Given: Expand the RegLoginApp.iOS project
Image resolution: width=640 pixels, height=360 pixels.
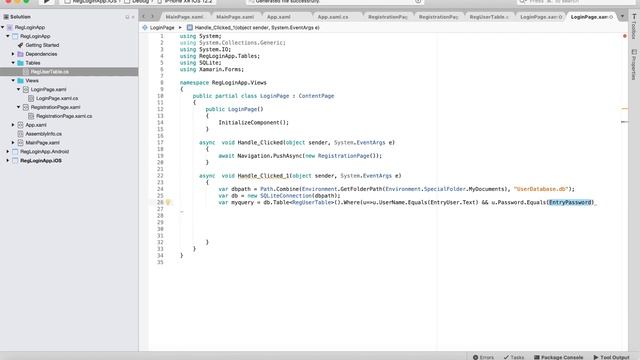Looking at the screenshot, I should pos(8,160).
